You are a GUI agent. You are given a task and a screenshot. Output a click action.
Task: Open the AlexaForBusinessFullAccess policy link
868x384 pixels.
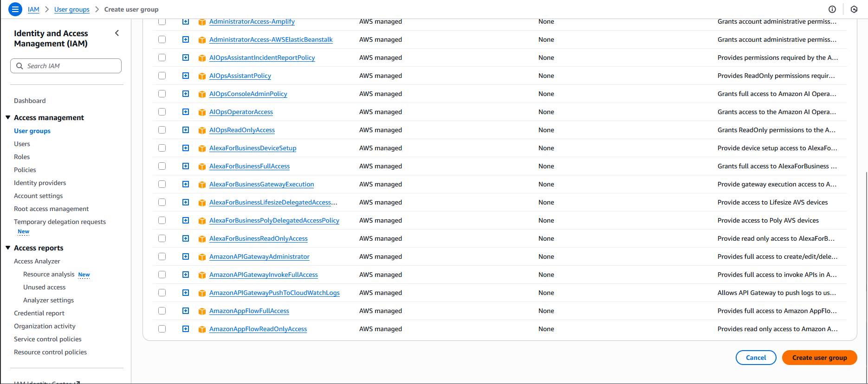pos(250,166)
